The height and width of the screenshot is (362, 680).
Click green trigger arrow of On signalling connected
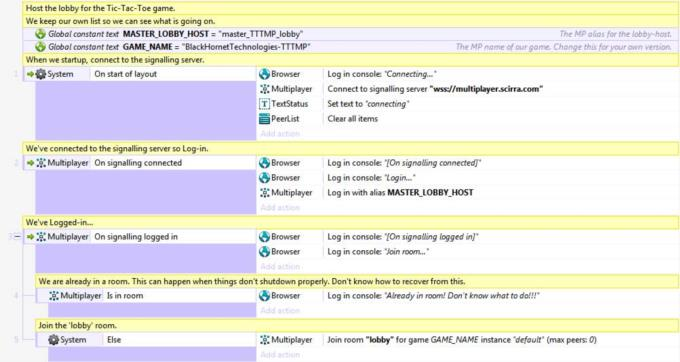click(x=30, y=163)
